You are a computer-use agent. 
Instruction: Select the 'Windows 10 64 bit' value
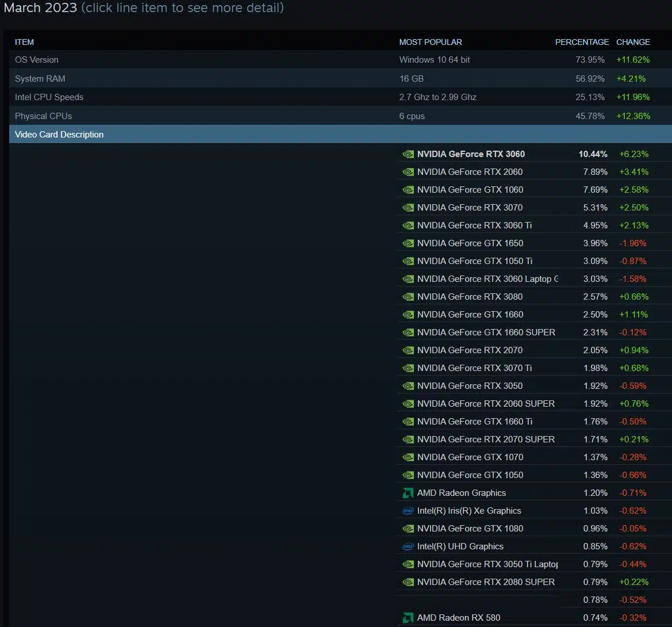pyautogui.click(x=434, y=60)
